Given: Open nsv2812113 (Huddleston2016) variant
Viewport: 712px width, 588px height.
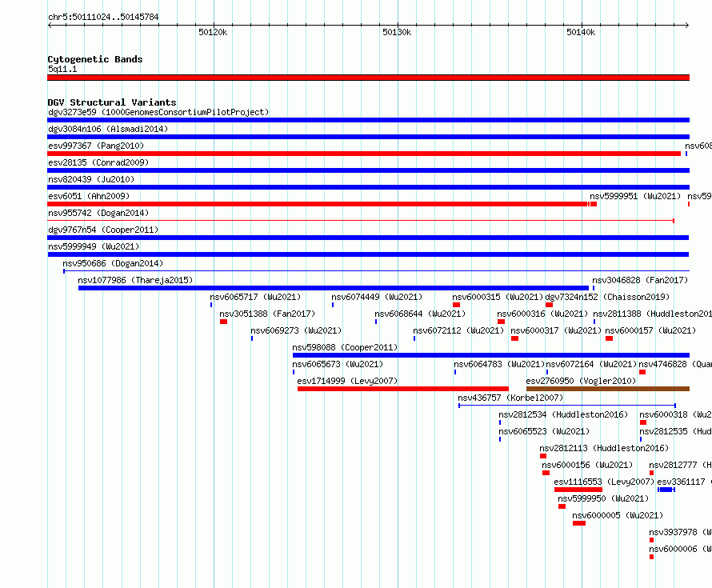Looking at the screenshot, I should tap(604, 448).
